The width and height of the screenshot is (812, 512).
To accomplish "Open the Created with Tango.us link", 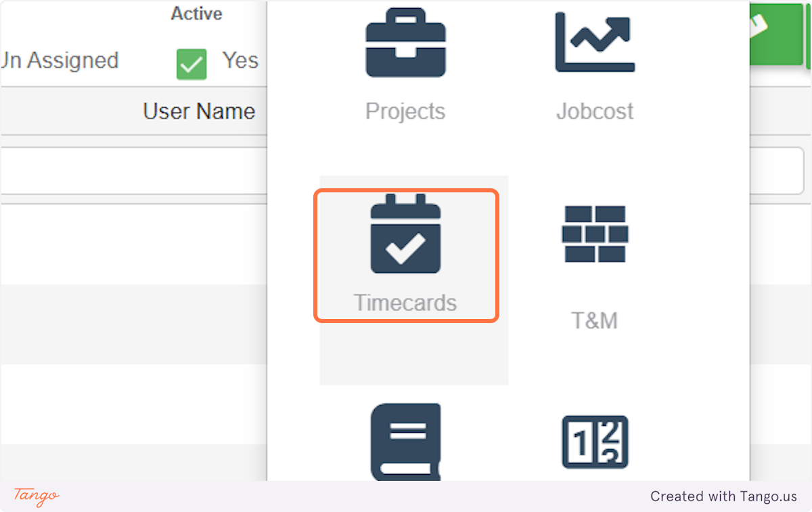I will [723, 496].
